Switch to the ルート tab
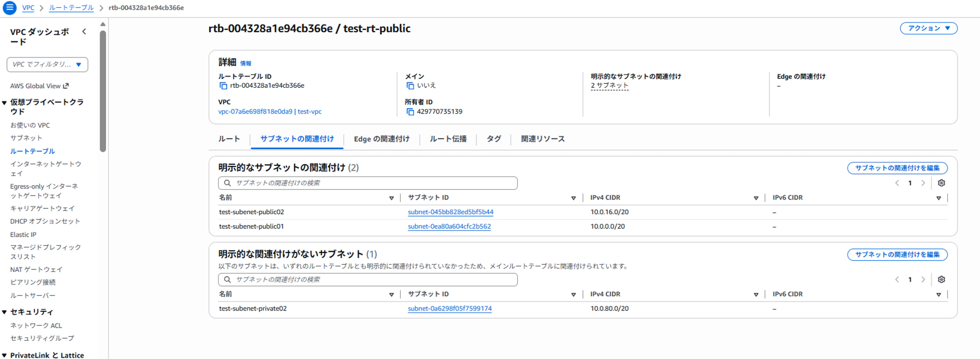980x359 pixels. tap(229, 139)
